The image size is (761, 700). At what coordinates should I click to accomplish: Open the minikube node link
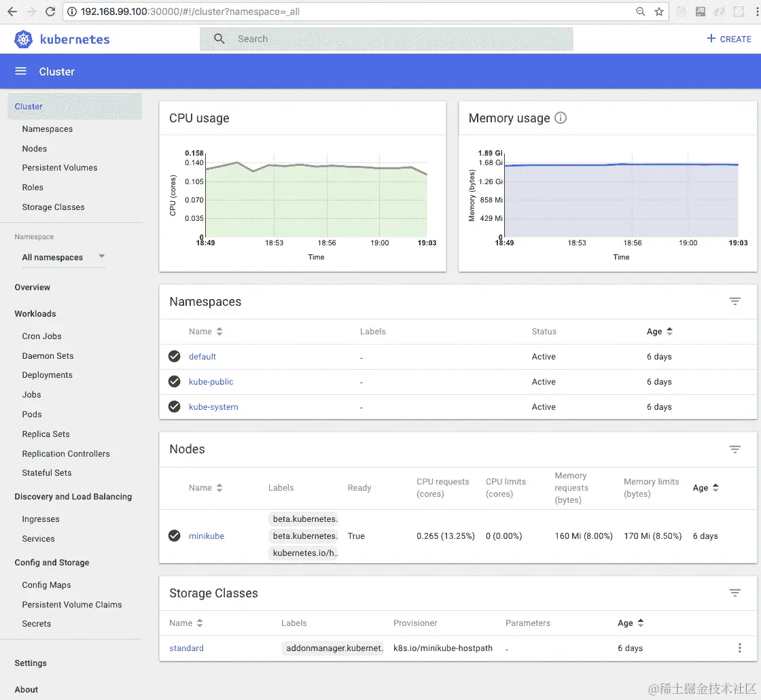pos(207,536)
